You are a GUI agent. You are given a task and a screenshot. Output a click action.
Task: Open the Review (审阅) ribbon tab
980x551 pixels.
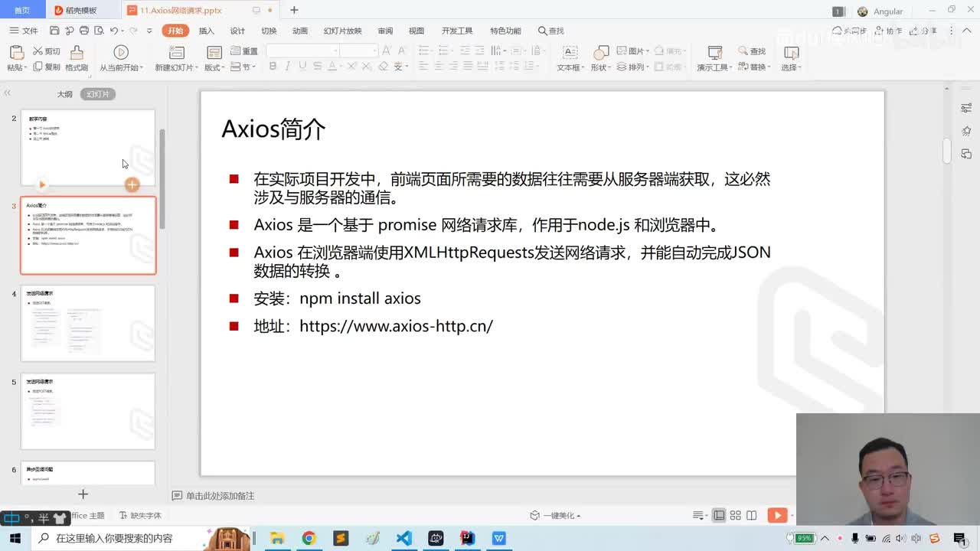click(385, 31)
